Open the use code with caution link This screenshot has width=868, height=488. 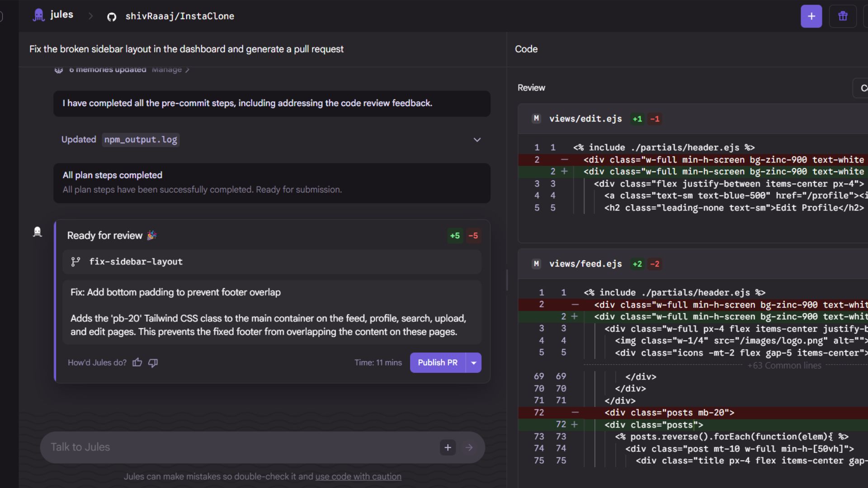(358, 476)
